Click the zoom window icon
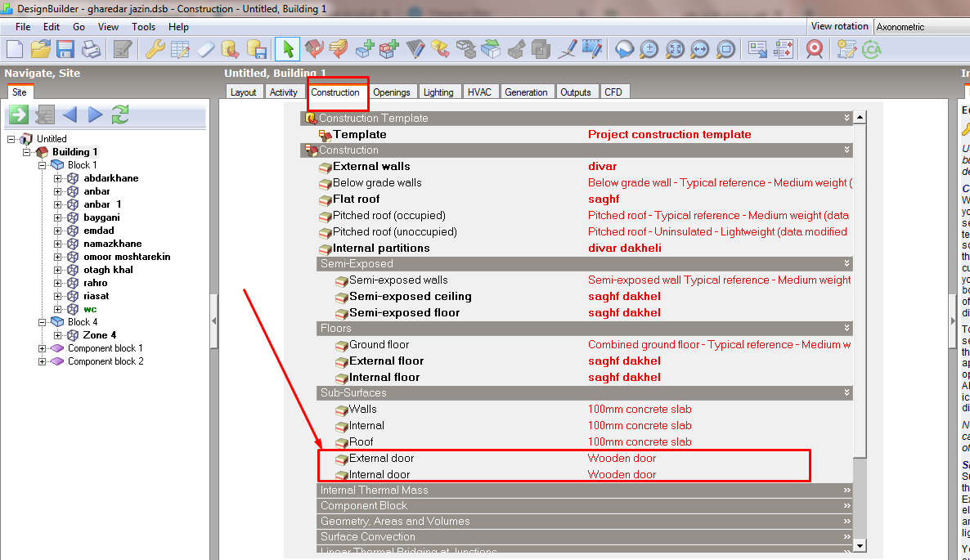Image resolution: width=970 pixels, height=560 pixels. [x=725, y=49]
